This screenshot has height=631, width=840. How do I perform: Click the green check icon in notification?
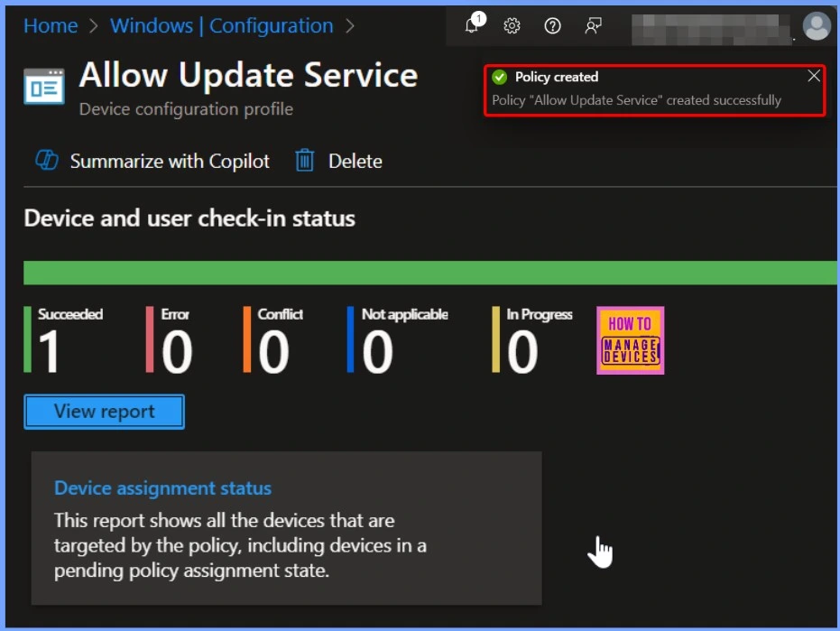(x=499, y=78)
